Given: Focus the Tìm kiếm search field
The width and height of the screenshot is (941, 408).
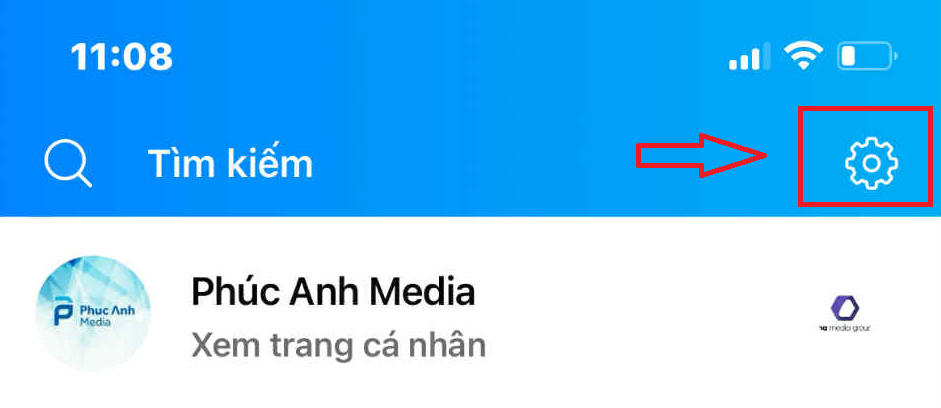Looking at the screenshot, I should tap(230, 163).
